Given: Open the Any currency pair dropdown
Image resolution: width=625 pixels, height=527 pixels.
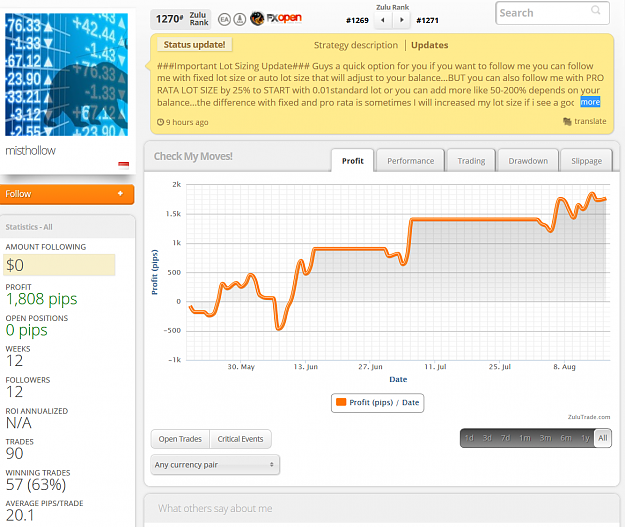Looking at the screenshot, I should pos(215,465).
